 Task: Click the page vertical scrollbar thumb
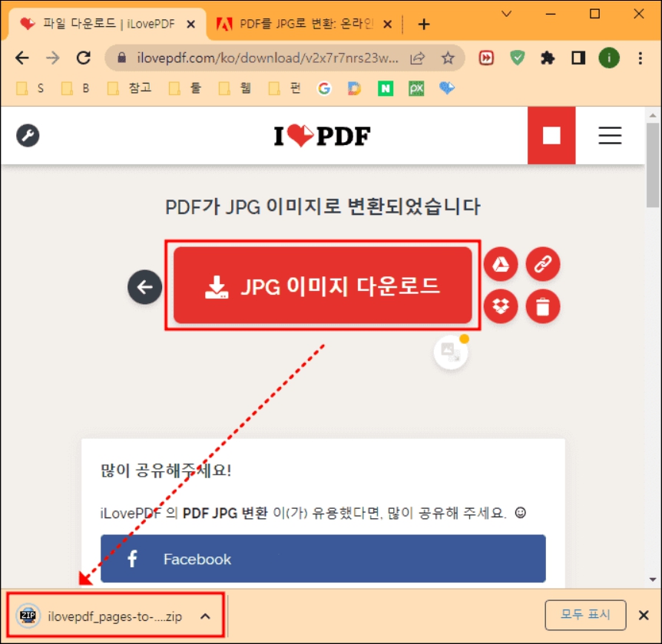653,164
